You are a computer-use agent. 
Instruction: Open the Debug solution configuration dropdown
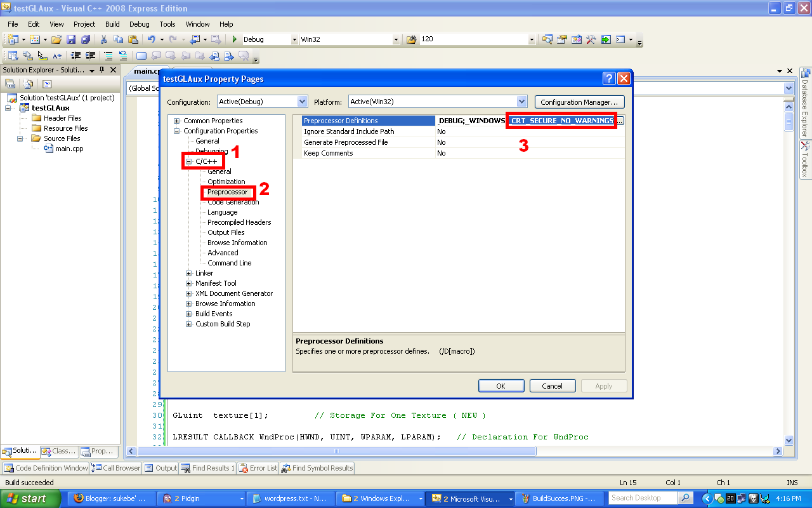[294, 39]
